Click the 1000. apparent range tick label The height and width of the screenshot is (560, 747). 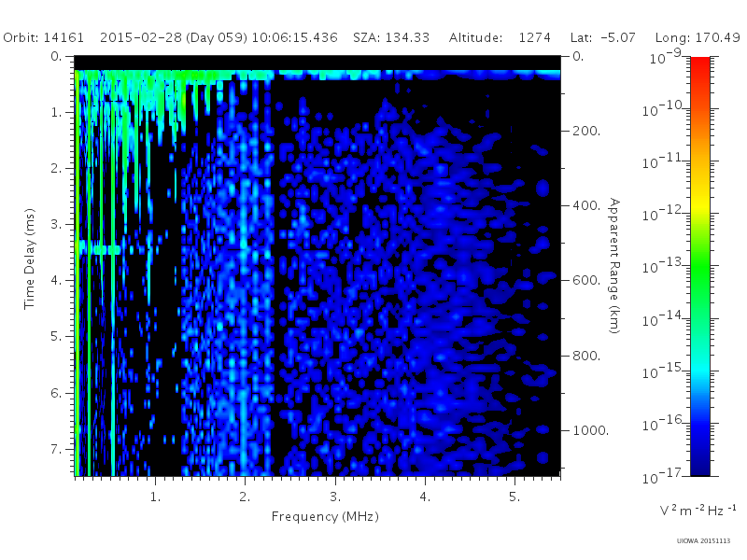(591, 430)
